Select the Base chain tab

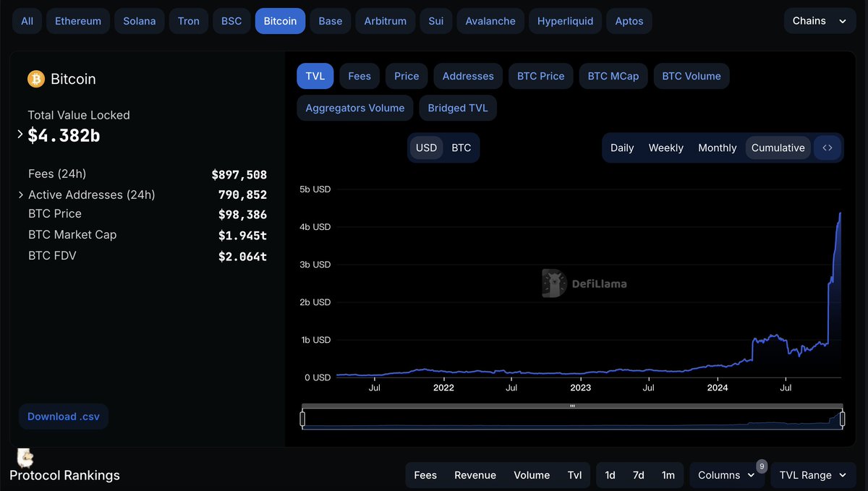point(331,21)
